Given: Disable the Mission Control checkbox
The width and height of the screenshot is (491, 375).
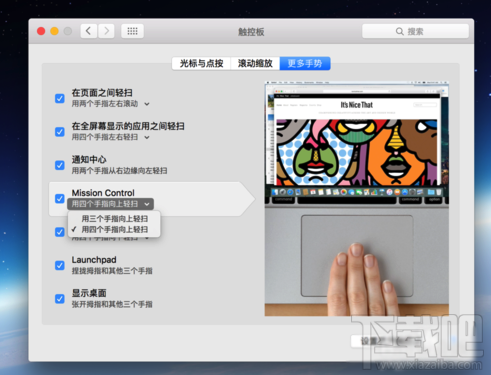Looking at the screenshot, I should pos(60,198).
